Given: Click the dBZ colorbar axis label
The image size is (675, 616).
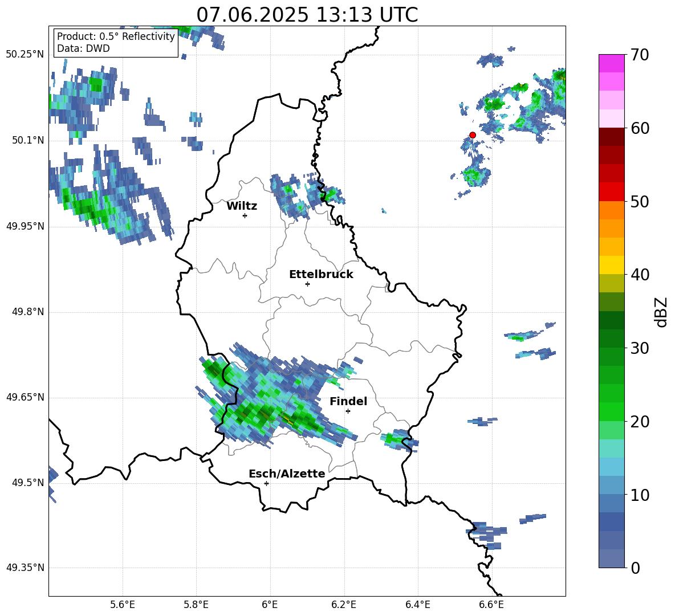Looking at the screenshot, I should click(x=661, y=312).
